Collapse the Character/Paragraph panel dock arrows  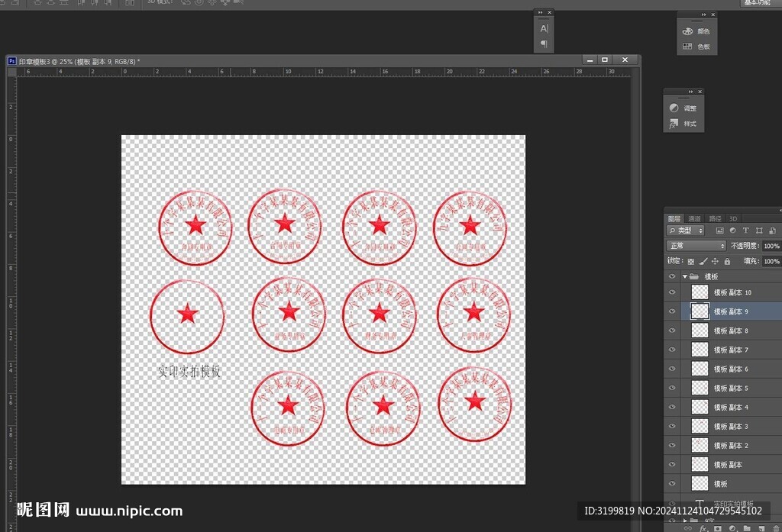click(x=541, y=12)
